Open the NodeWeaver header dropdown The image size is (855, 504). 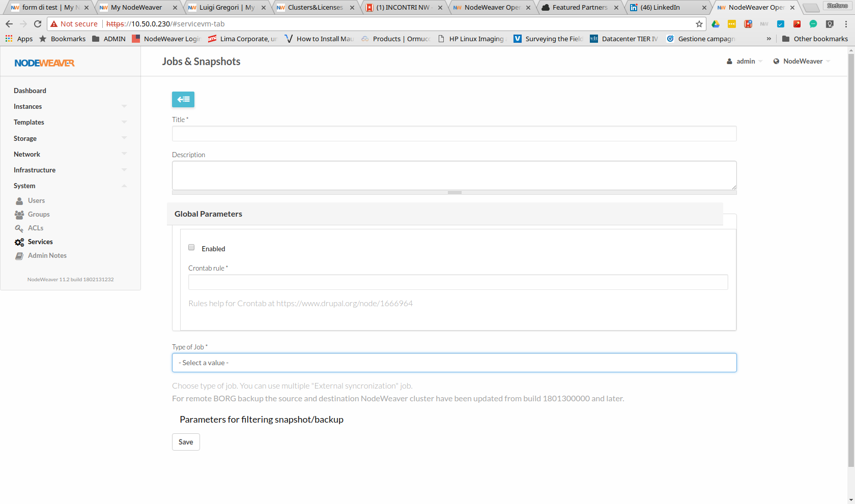[802, 61]
